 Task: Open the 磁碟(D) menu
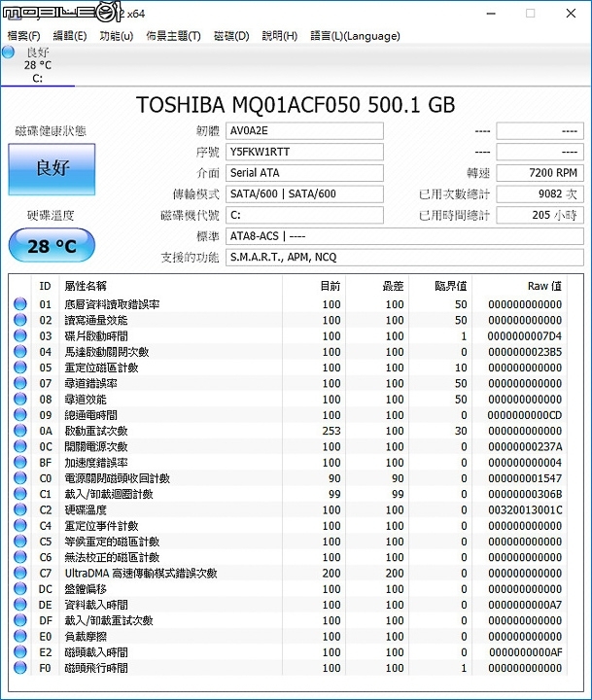(231, 36)
